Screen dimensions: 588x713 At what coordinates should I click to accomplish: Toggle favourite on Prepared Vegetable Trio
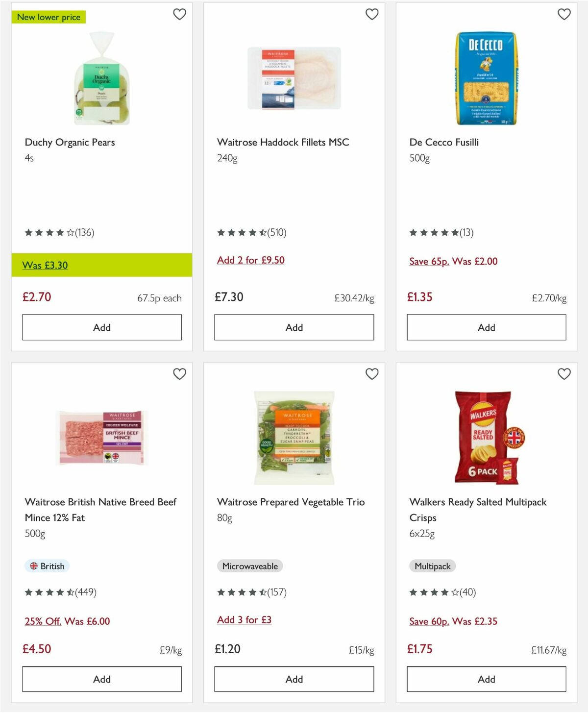tap(372, 373)
